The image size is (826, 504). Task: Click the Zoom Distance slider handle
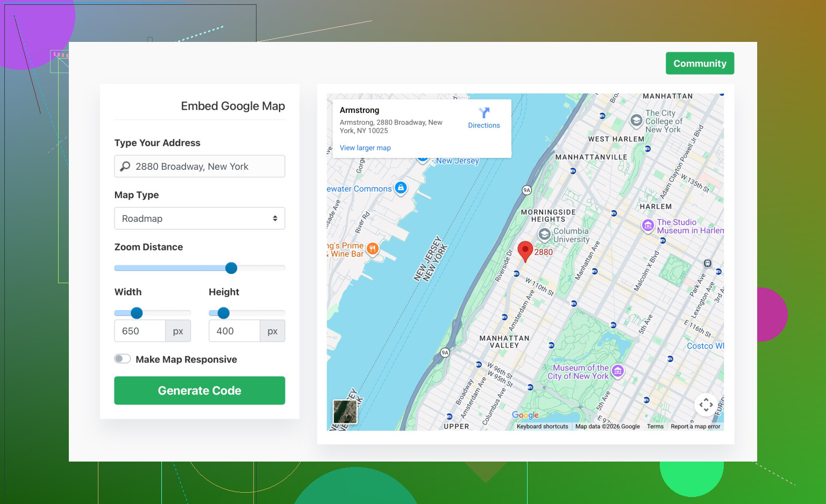(231, 268)
